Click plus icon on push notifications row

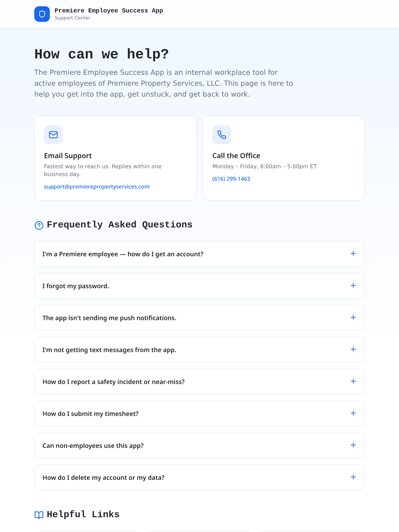click(x=353, y=317)
